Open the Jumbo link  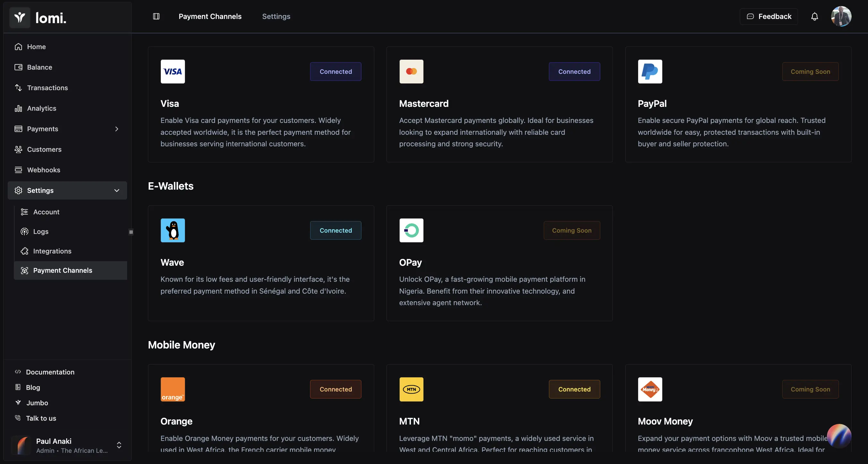click(x=37, y=403)
